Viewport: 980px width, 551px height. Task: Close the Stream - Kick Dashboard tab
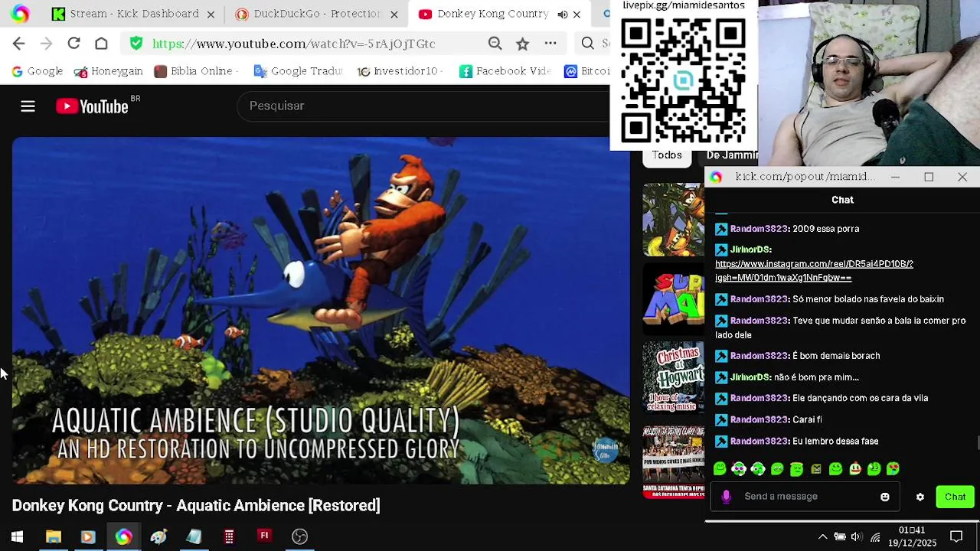(211, 14)
